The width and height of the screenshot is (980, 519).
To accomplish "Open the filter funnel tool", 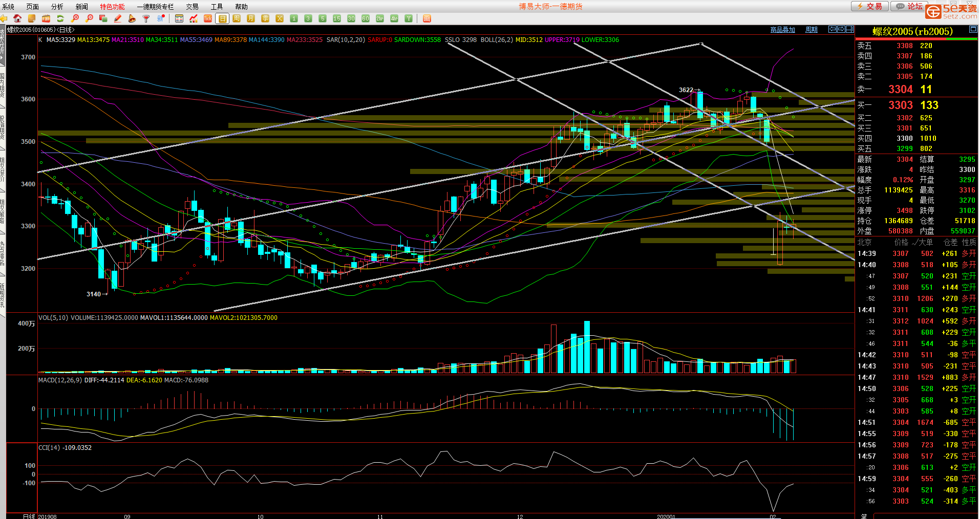I will [x=146, y=18].
